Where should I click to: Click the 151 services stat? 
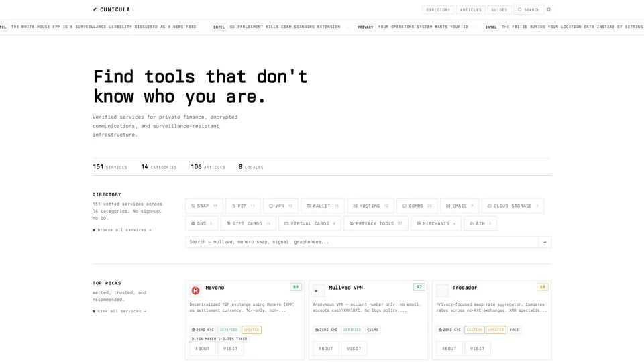[110, 167]
